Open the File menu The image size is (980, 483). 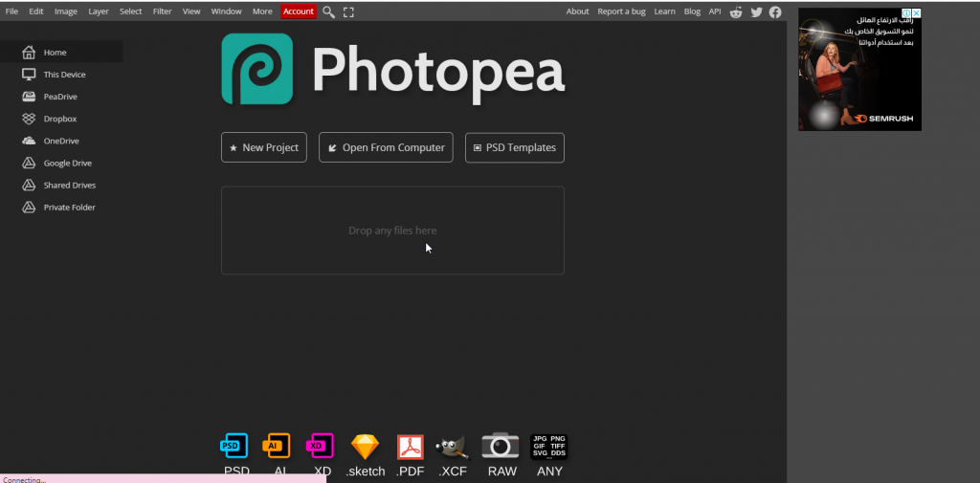[11, 11]
